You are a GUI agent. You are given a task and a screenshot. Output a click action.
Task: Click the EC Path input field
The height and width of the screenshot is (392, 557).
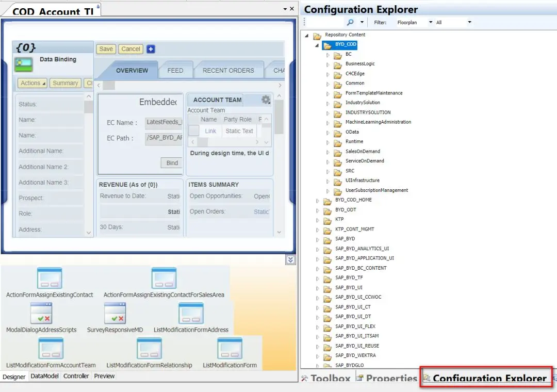[x=164, y=138]
